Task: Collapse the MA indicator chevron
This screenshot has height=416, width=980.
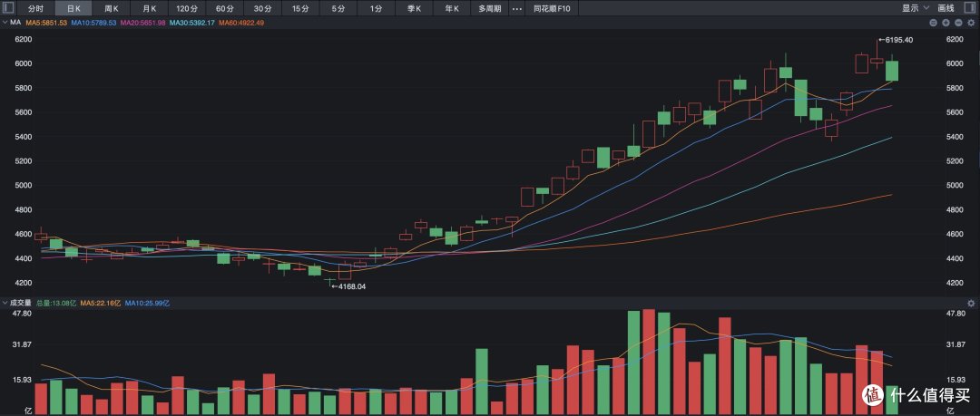Action: click(x=5, y=23)
